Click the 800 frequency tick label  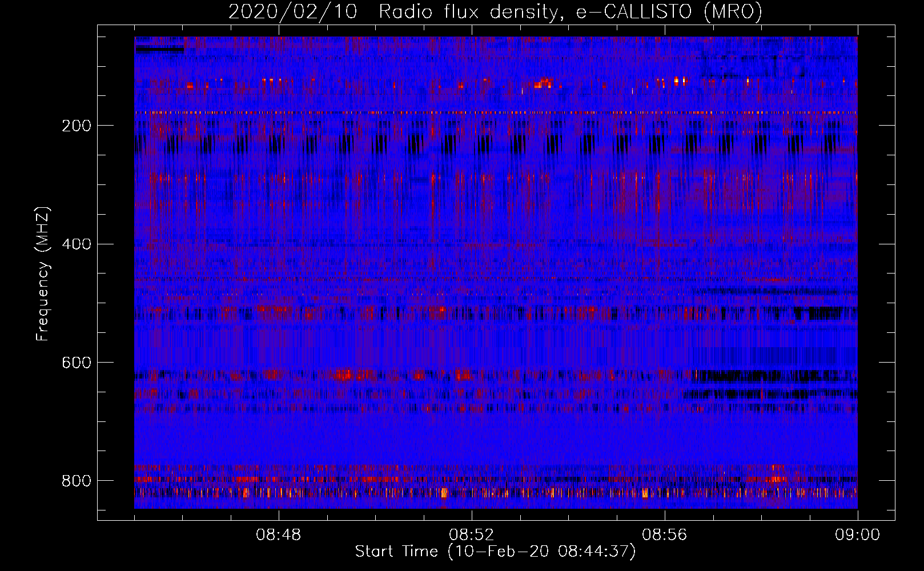[x=76, y=481]
